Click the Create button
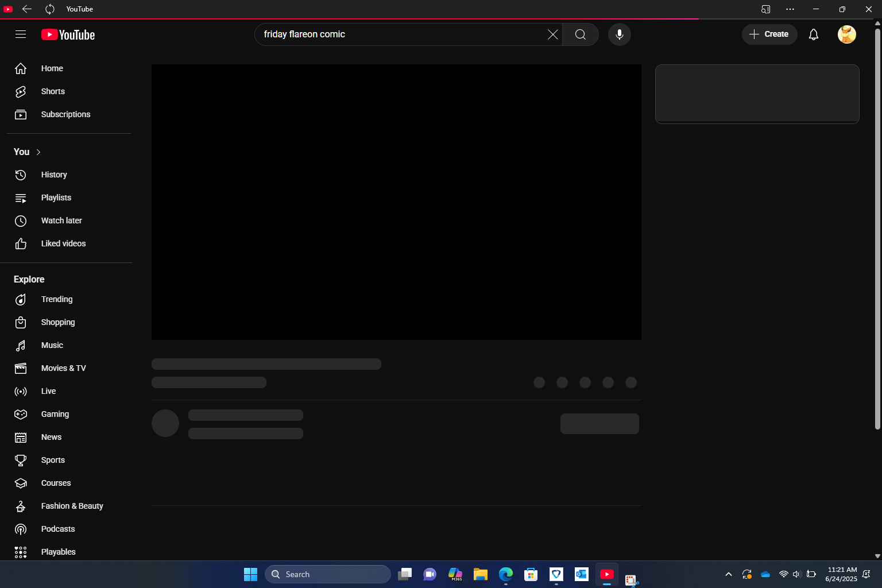The image size is (882, 588). 769,34
